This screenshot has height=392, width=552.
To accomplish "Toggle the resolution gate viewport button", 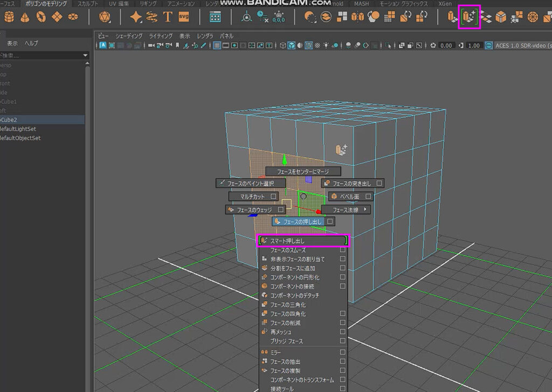I will pyautogui.click(x=234, y=45).
